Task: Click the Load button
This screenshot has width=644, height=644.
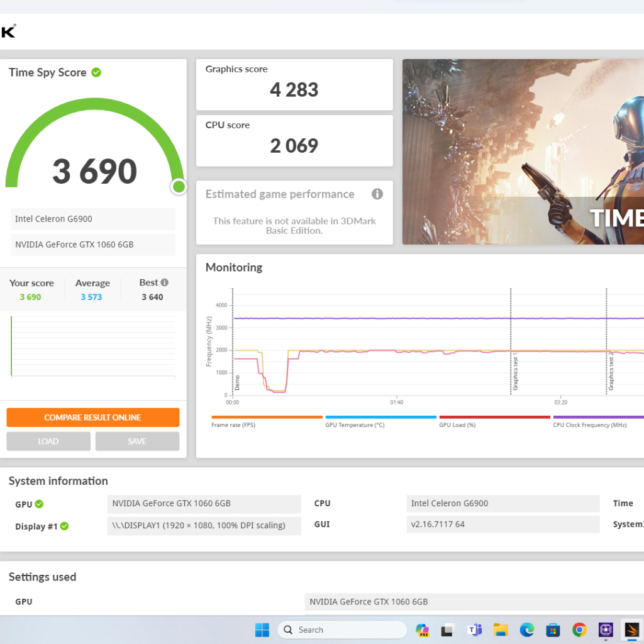Action: [x=48, y=441]
